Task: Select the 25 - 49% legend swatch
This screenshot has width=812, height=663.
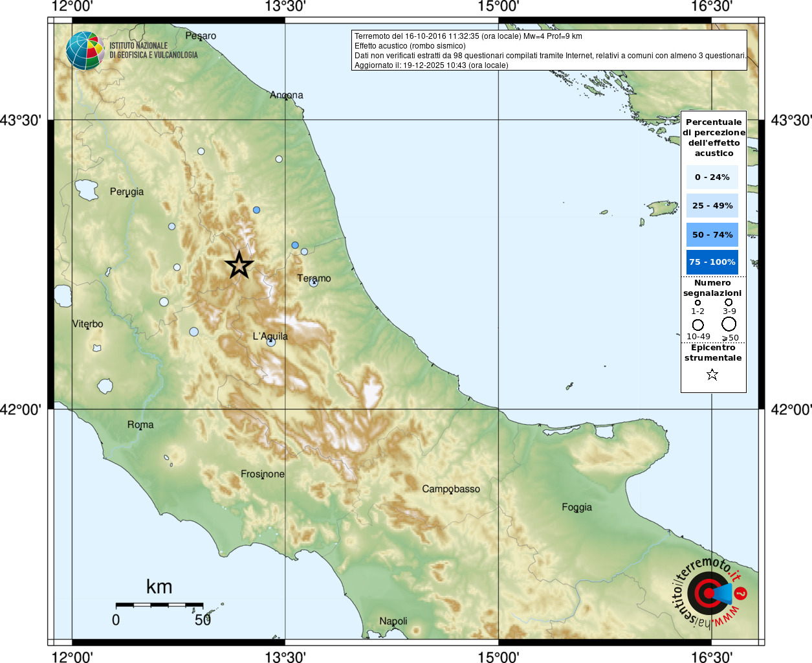Action: click(712, 206)
